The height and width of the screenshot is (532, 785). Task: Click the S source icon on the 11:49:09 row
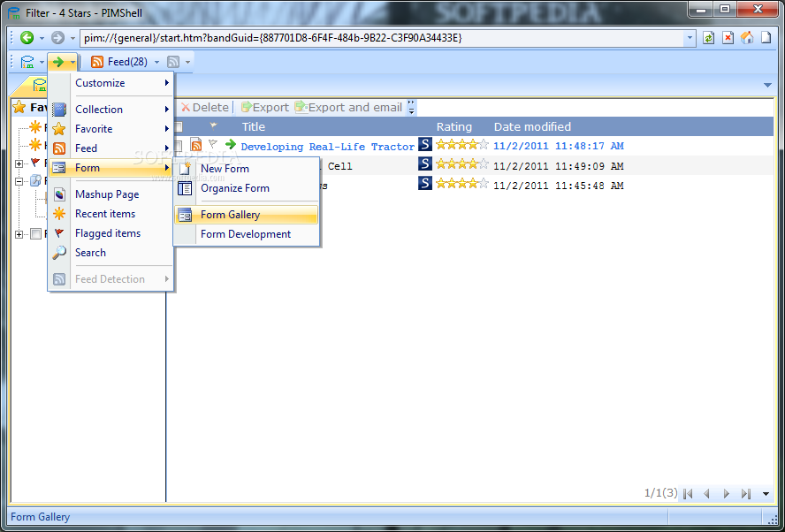coord(425,163)
